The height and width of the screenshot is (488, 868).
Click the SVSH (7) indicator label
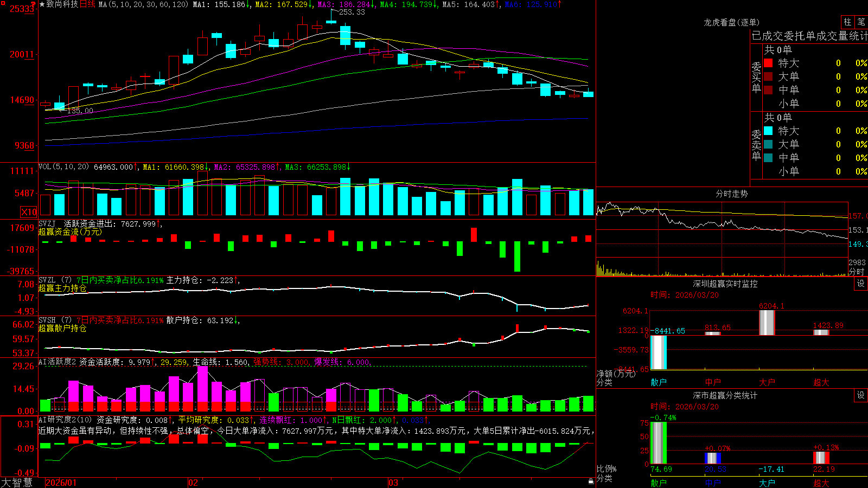coord(55,320)
